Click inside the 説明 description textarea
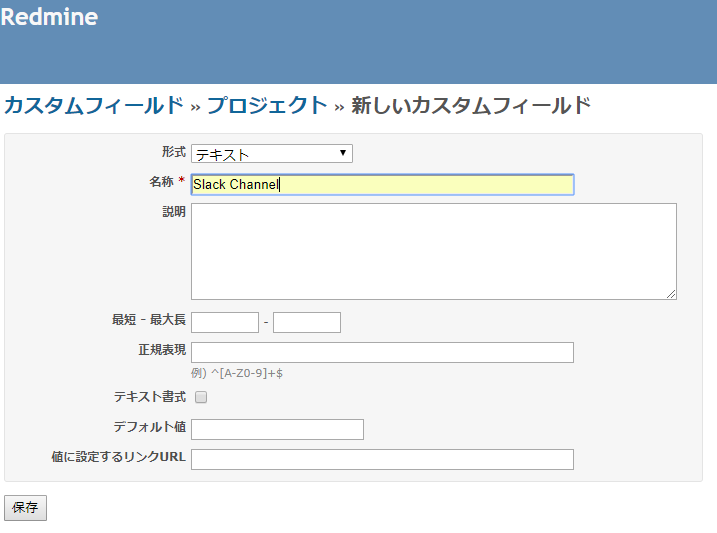Image resolution: width=717 pixels, height=533 pixels. tap(433, 251)
